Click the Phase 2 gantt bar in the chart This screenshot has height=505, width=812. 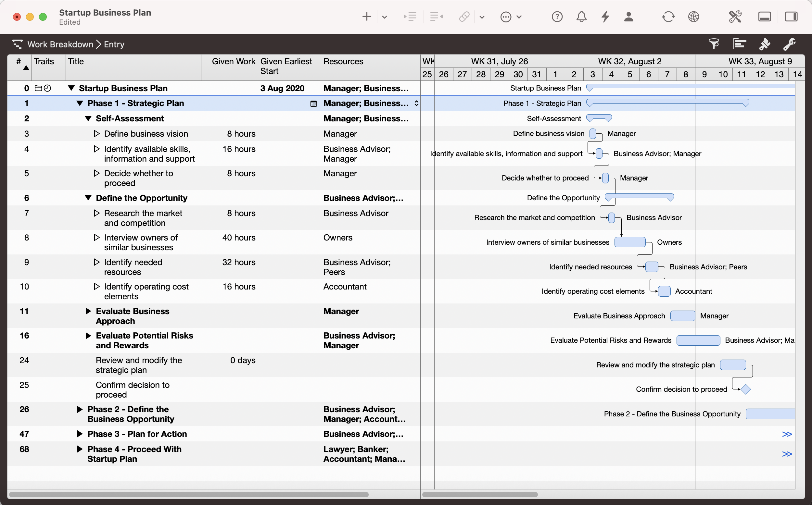[x=770, y=414]
